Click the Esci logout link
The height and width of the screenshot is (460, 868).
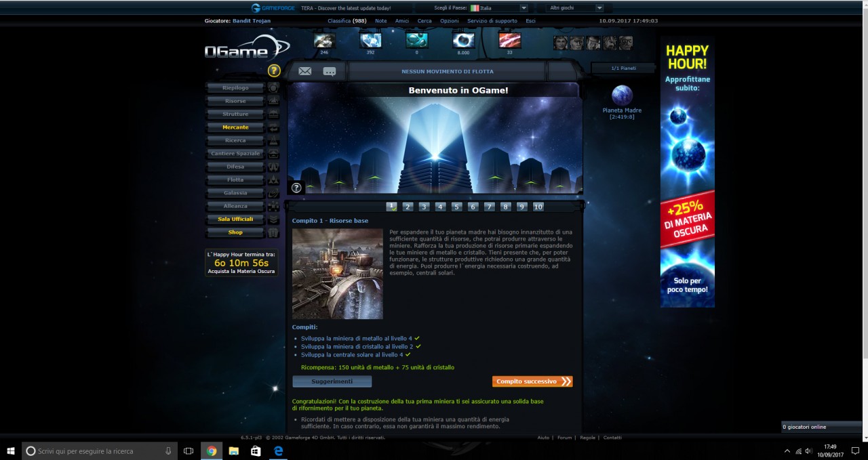click(530, 21)
